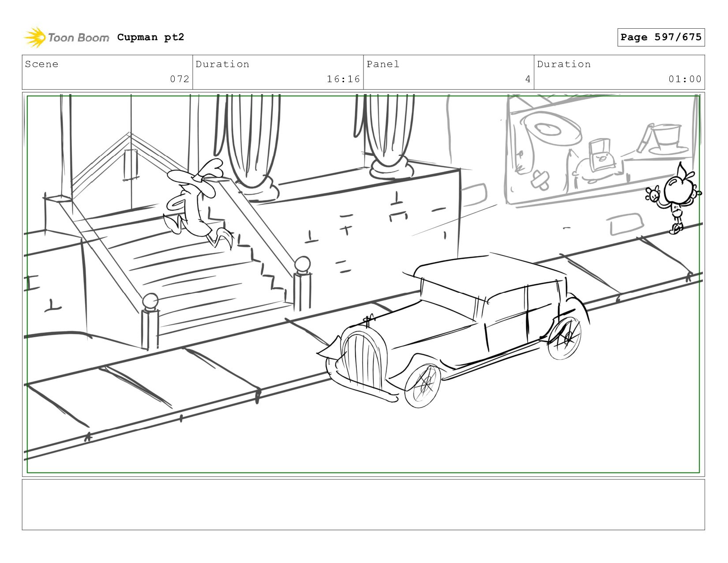Click the Toon Boom logo
The width and height of the screenshot is (728, 563).
coord(66,38)
